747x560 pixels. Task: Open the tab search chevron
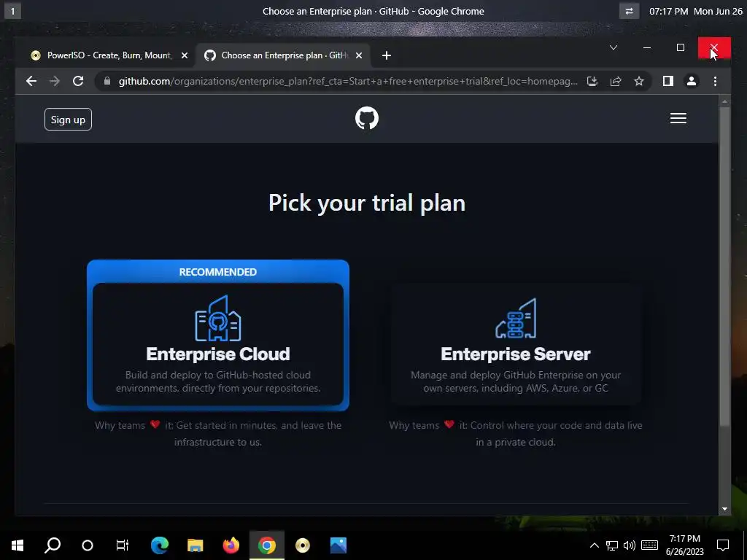[614, 47]
